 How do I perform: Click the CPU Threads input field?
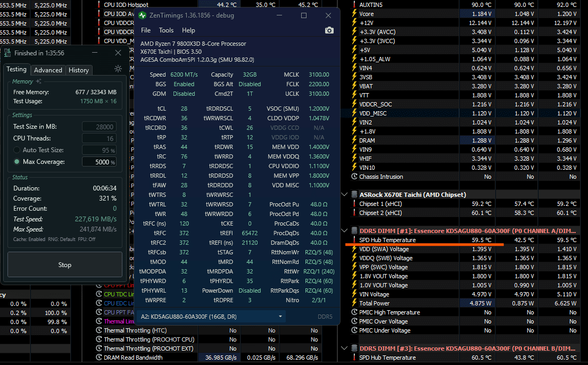point(100,138)
